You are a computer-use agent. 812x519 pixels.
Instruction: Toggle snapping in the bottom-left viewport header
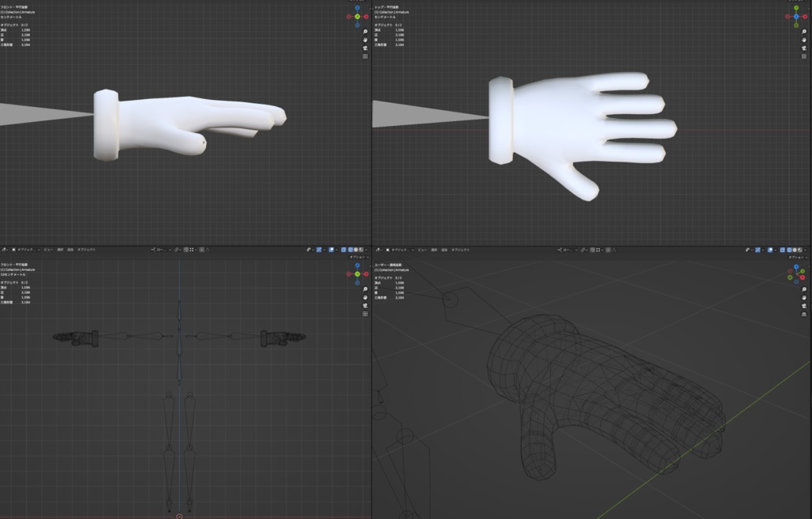186,250
